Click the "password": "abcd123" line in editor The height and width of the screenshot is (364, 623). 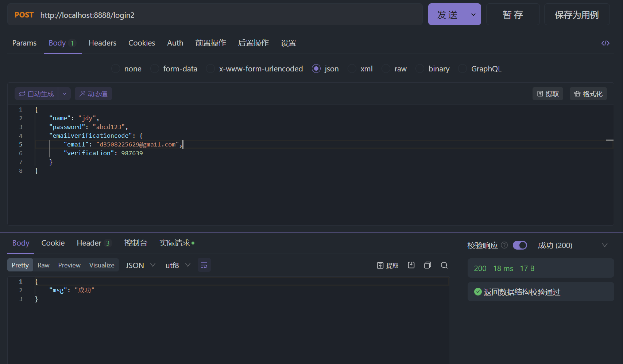(x=88, y=127)
